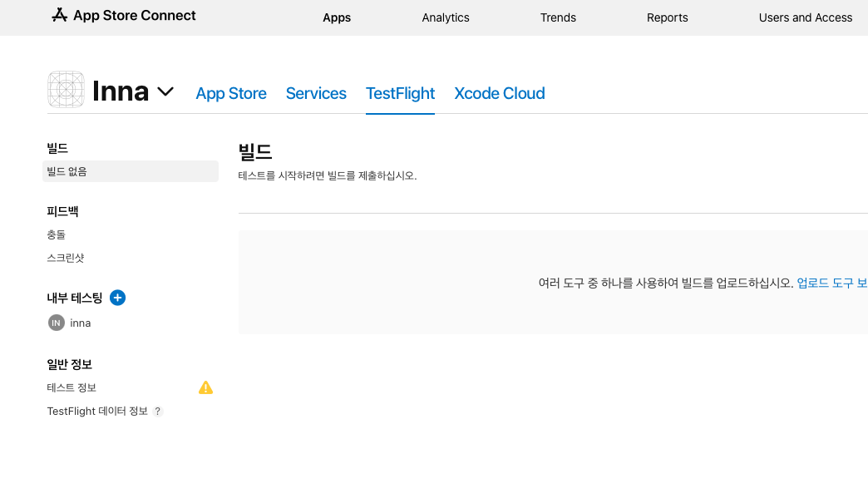Click the 내부 테스팅 sidebar heading
The width and height of the screenshot is (868, 498).
click(75, 298)
